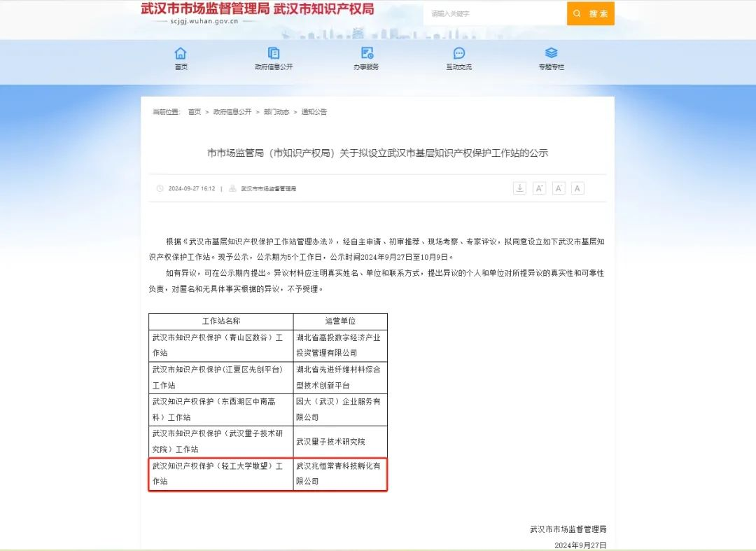This screenshot has height=551, width=756.
Task: Click the 轻工大学墩望 workstation cell
Action: click(220, 473)
